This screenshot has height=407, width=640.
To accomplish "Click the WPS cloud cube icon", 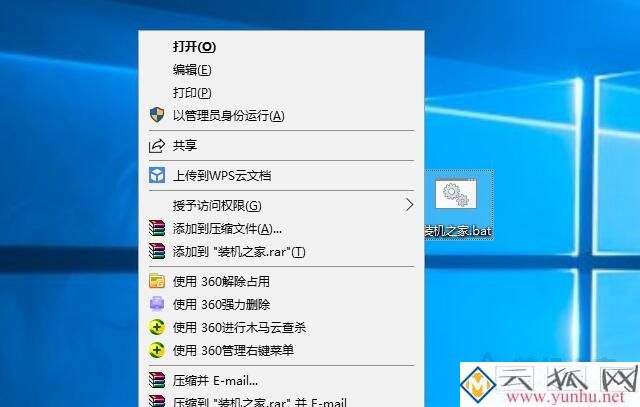I will [x=157, y=176].
